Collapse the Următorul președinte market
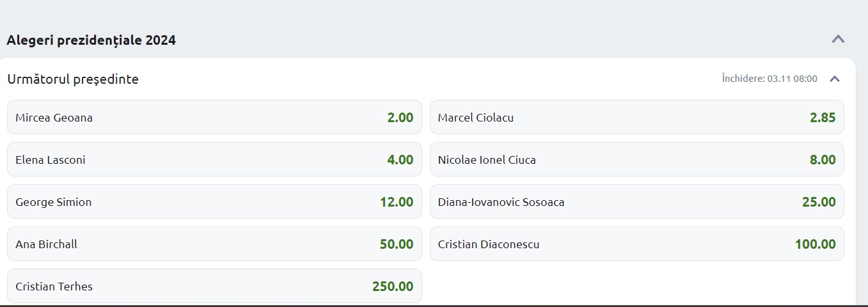868x307 pixels. [834, 79]
